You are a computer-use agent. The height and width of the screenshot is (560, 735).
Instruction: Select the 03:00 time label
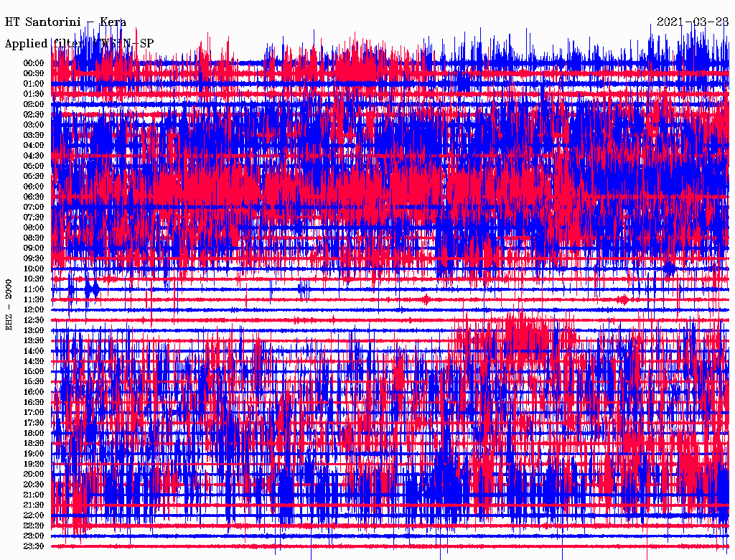[34, 125]
